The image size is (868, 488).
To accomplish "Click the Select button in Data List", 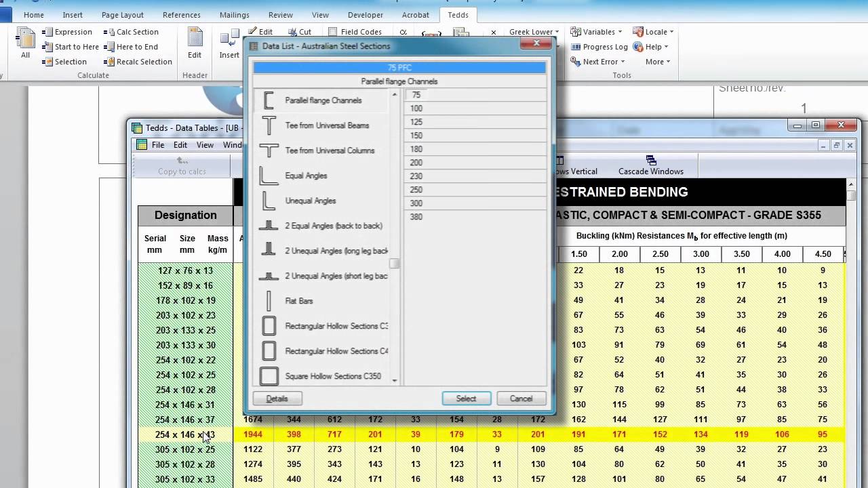I will tap(466, 399).
